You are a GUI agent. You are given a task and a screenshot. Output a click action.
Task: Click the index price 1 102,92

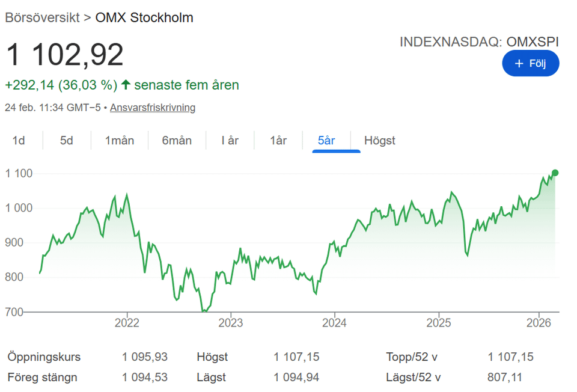click(65, 55)
